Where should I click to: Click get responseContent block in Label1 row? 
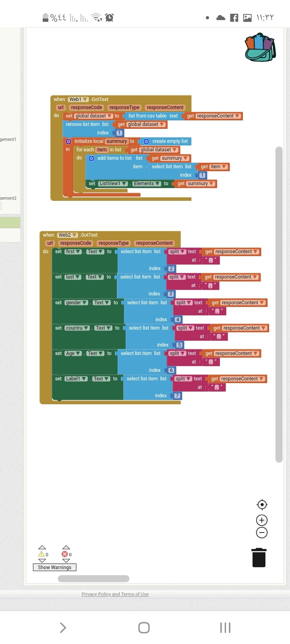coord(238,379)
